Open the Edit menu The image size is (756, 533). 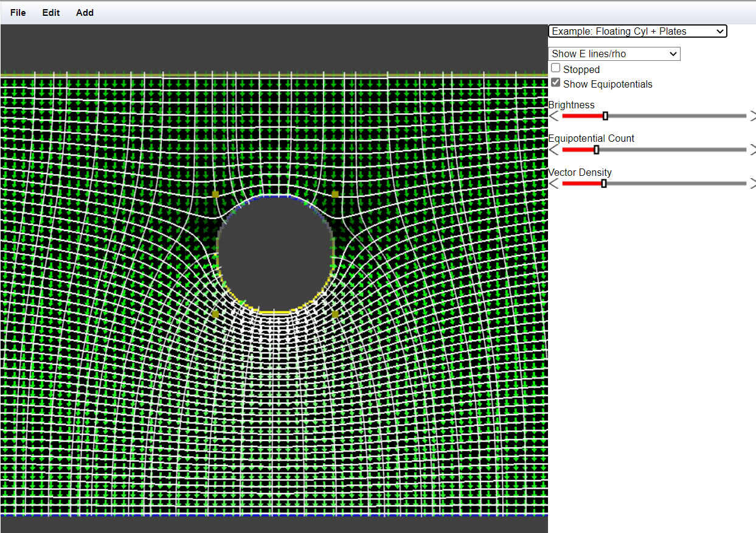51,12
